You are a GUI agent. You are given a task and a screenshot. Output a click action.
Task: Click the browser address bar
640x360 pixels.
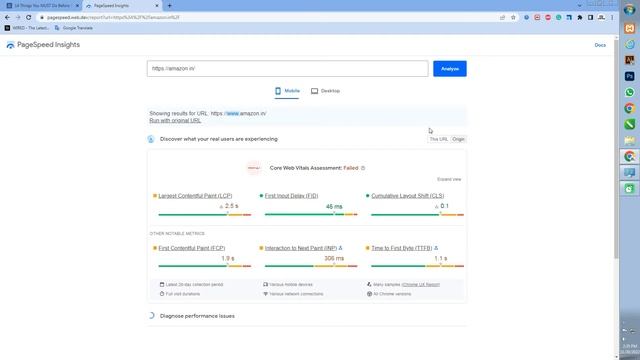tap(269, 18)
